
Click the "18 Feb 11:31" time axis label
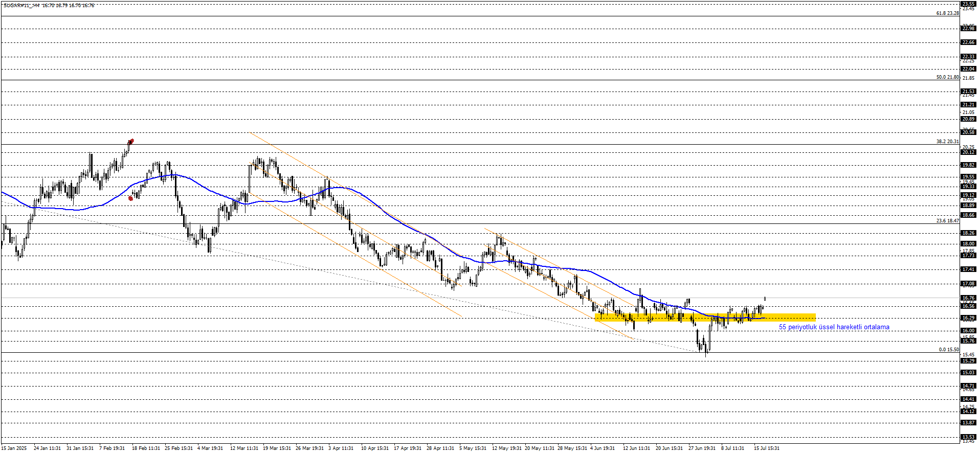pyautogui.click(x=145, y=448)
